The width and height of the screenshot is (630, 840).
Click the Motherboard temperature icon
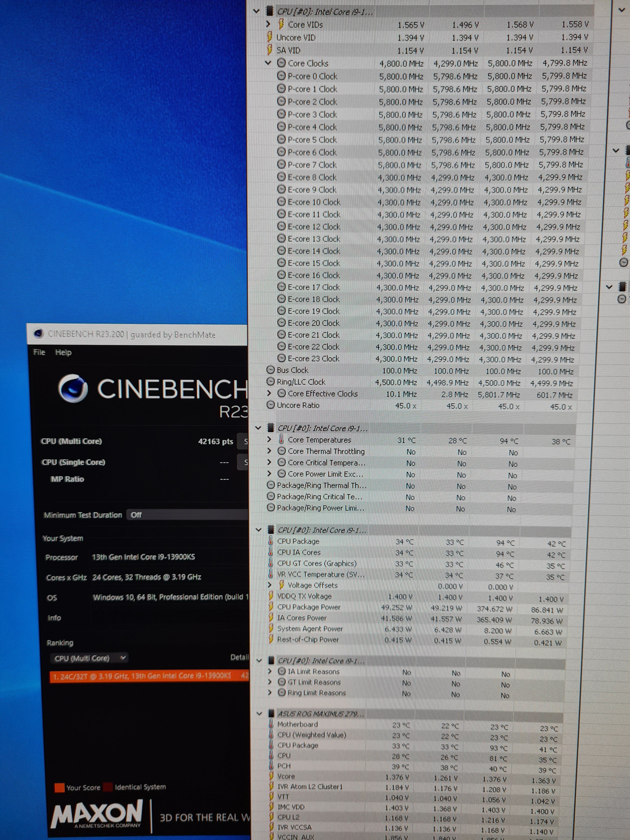point(271,724)
